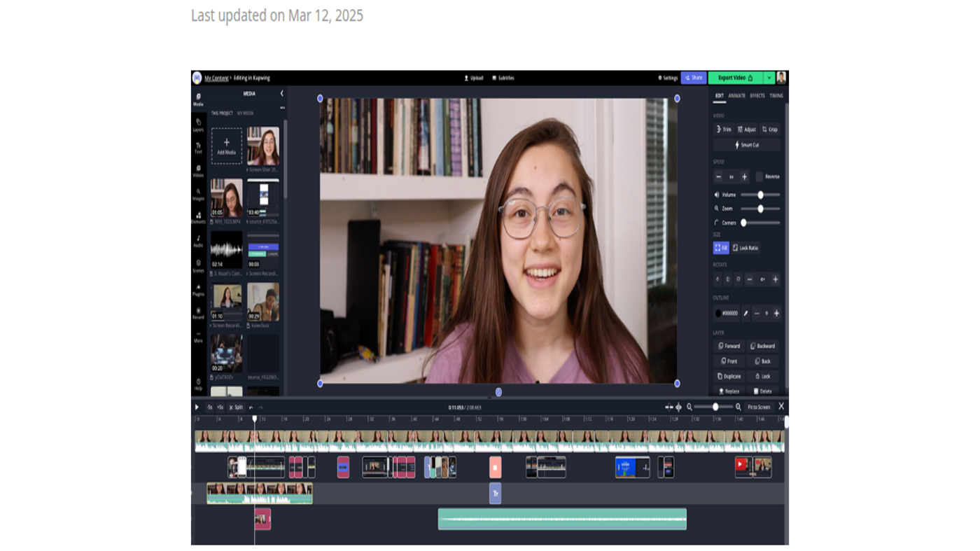The image size is (980, 551).
Task: Switch to the Timing tab
Action: click(776, 95)
